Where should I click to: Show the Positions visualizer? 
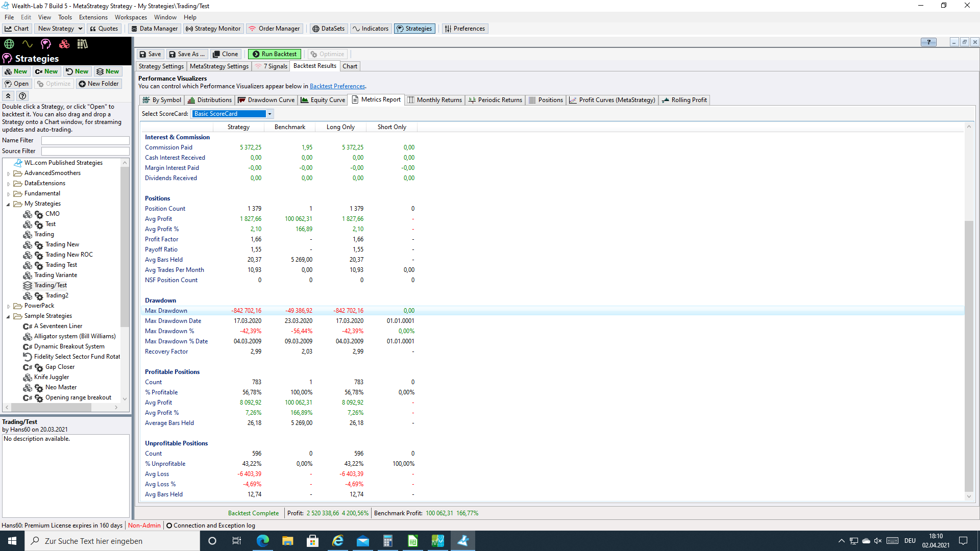pyautogui.click(x=546, y=100)
